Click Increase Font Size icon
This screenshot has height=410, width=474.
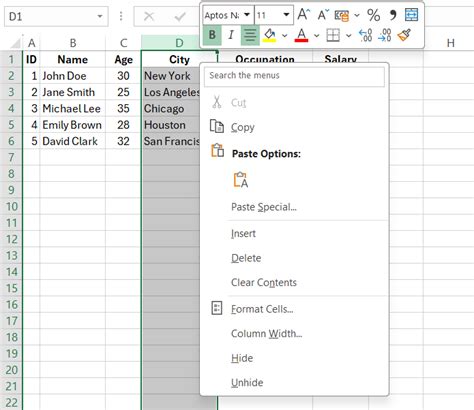coord(303,15)
